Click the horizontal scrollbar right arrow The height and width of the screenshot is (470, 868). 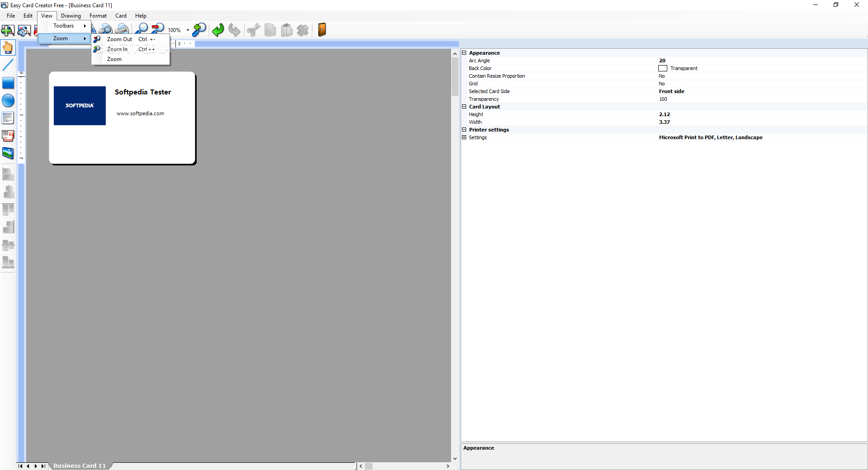[x=448, y=466]
